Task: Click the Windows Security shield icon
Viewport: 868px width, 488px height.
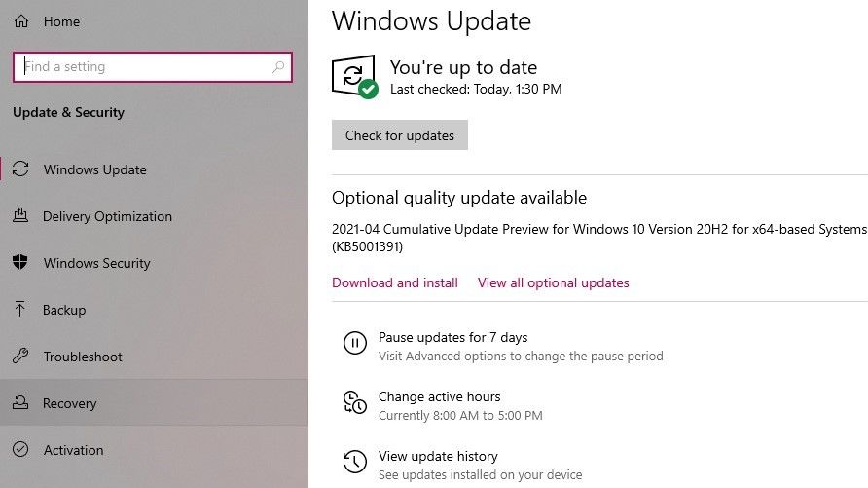Action: [20, 262]
